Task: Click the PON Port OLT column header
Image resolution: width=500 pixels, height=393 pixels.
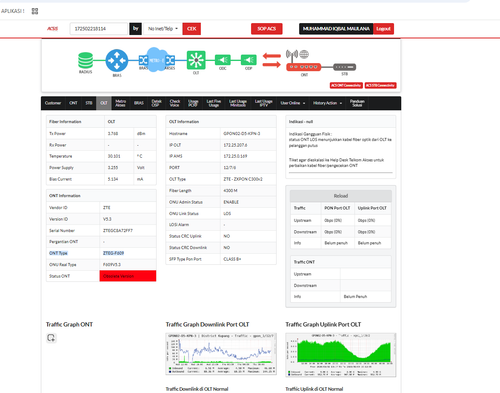Action: 337,208
